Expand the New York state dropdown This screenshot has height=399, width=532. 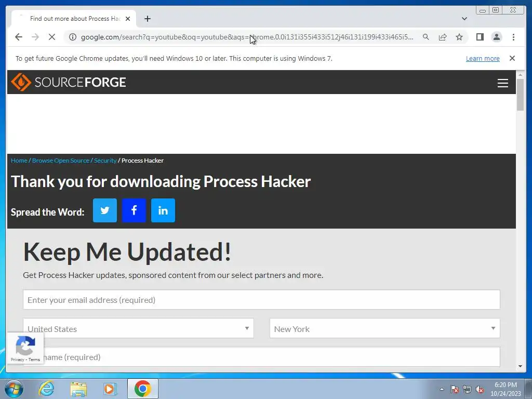(385, 328)
